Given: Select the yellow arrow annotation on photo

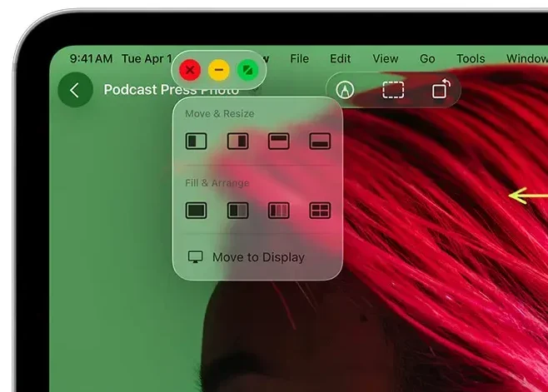Looking at the screenshot, I should (528, 196).
